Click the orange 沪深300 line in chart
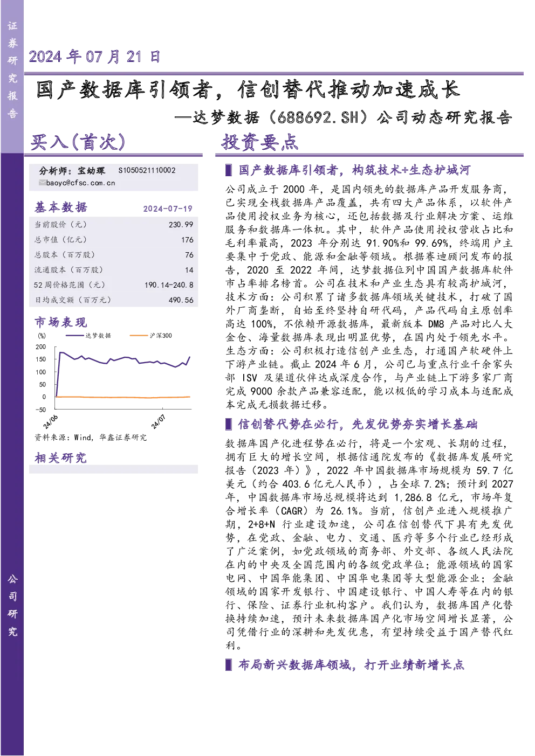Image resolution: width=535 pixels, height=756 pixels. tap(123, 397)
